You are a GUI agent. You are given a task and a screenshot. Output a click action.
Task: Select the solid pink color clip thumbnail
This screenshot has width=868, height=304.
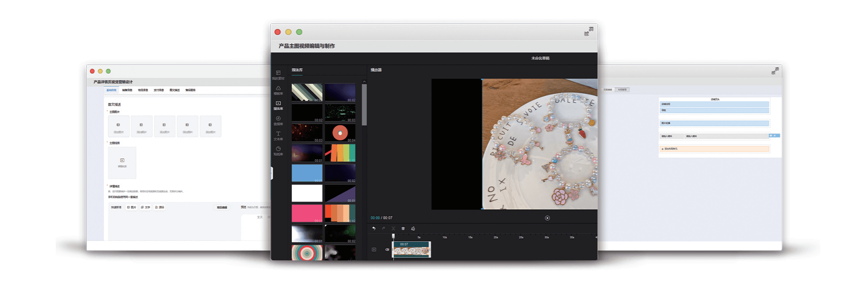307,213
